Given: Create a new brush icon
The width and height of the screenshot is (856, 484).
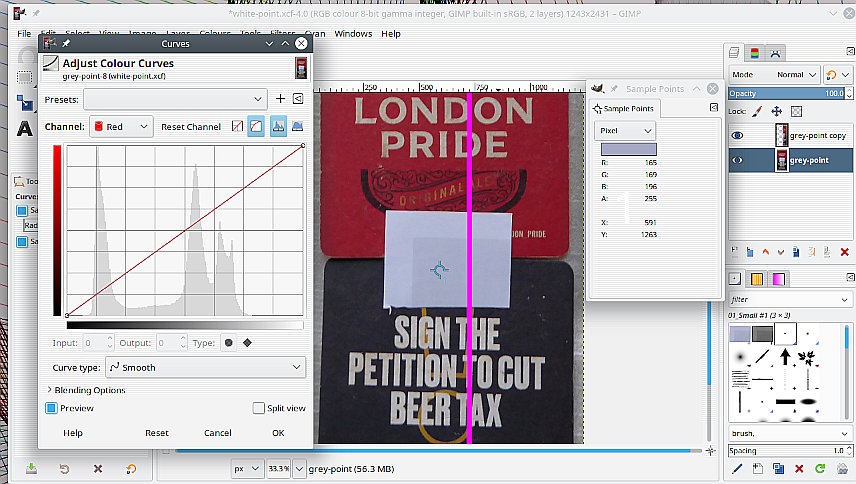Looking at the screenshot, I should (758, 468).
